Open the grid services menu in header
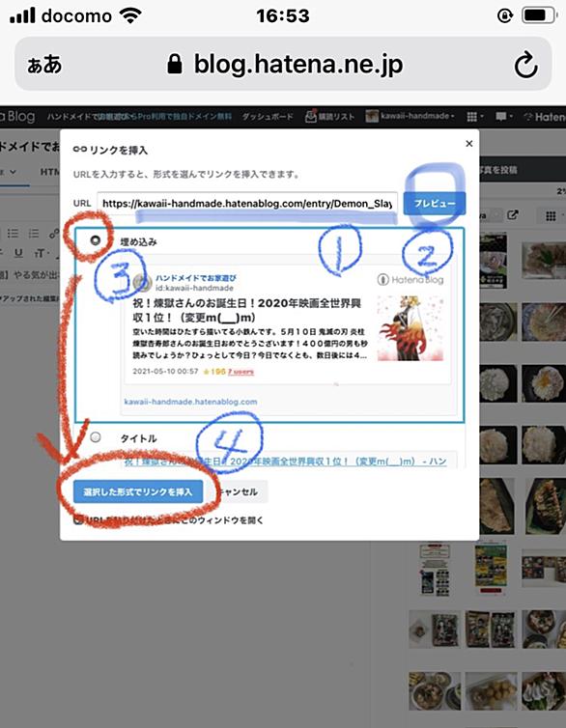 click(x=474, y=116)
